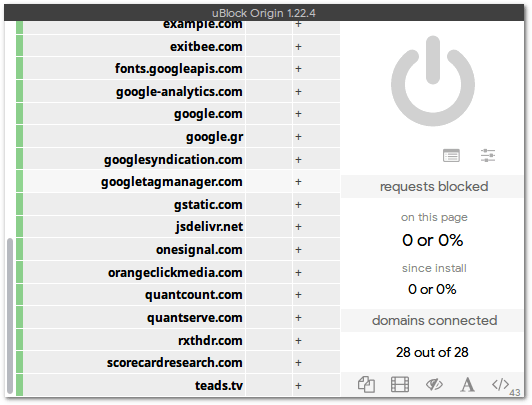Click the vertical scrollbar thumb
Image resolution: width=532 pixels, height=405 pixels.
[x=10, y=316]
